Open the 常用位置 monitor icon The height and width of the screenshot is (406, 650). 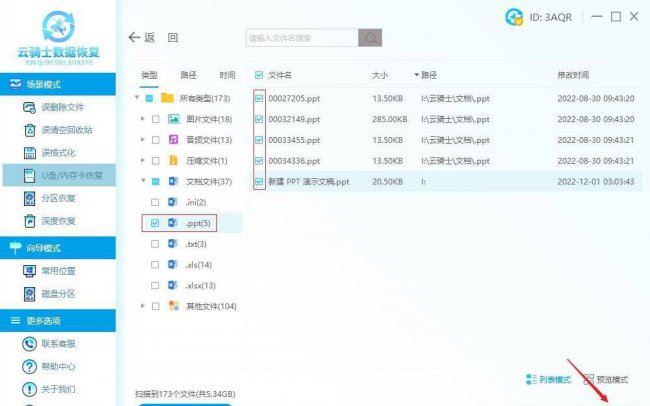29,271
